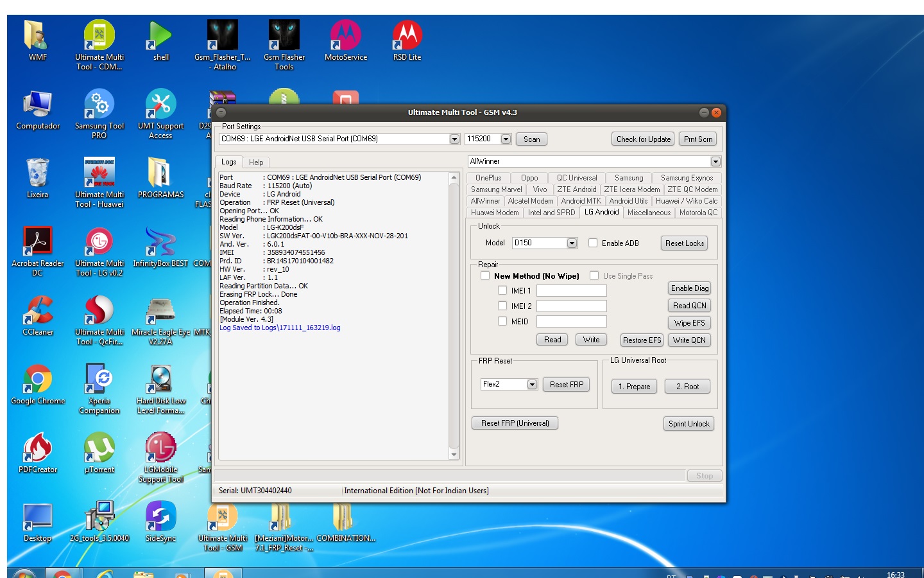
Task: Open the Miscellaneous tab
Action: click(x=649, y=213)
